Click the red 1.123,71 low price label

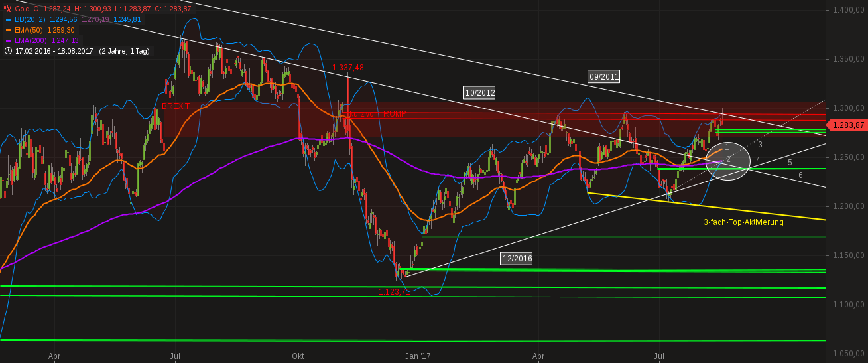[394, 292]
